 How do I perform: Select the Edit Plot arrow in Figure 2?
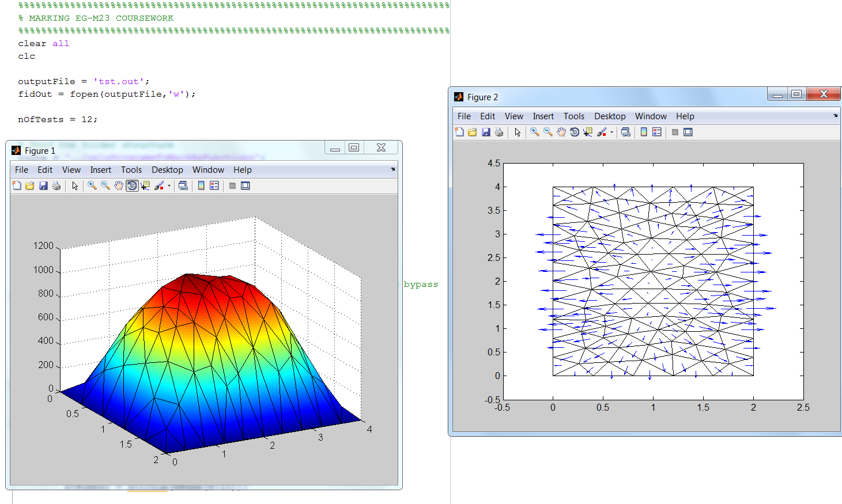(x=518, y=132)
